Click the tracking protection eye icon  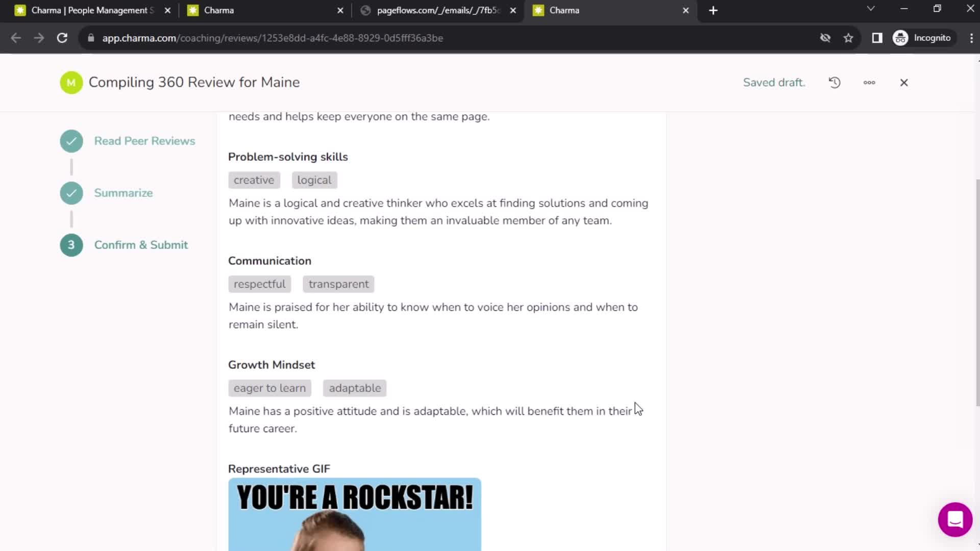pyautogui.click(x=825, y=38)
